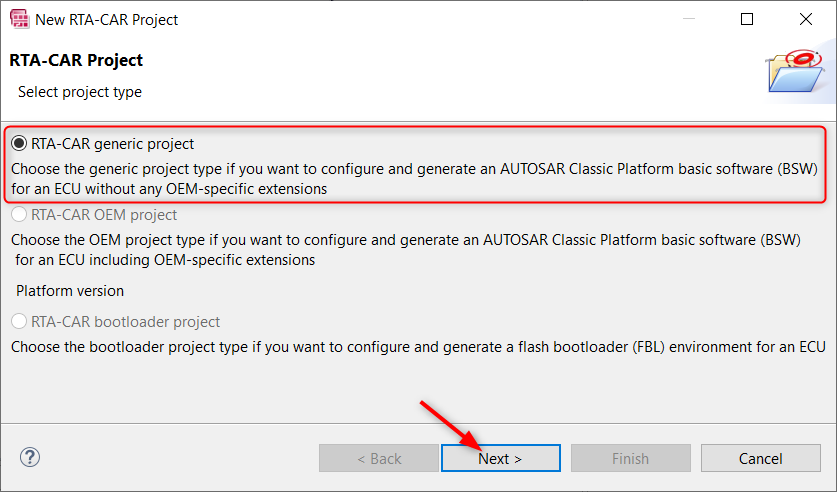Click the Select project type subtitle
This screenshot has width=837, height=492.
pyautogui.click(x=80, y=92)
